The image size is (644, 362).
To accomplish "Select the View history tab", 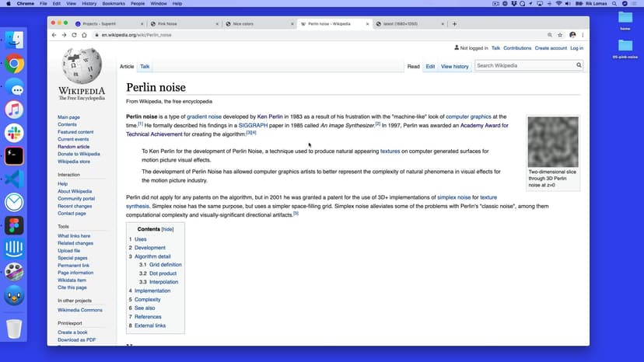I will pos(455,67).
